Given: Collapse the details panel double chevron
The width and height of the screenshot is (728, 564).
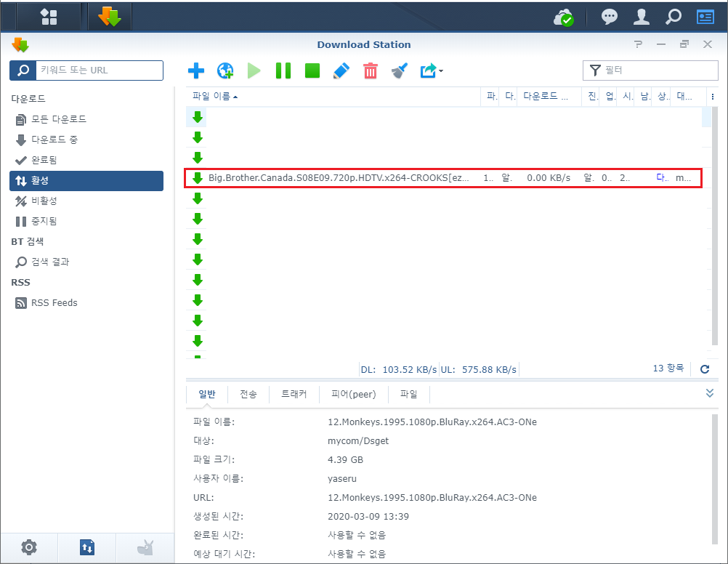Looking at the screenshot, I should (x=709, y=393).
